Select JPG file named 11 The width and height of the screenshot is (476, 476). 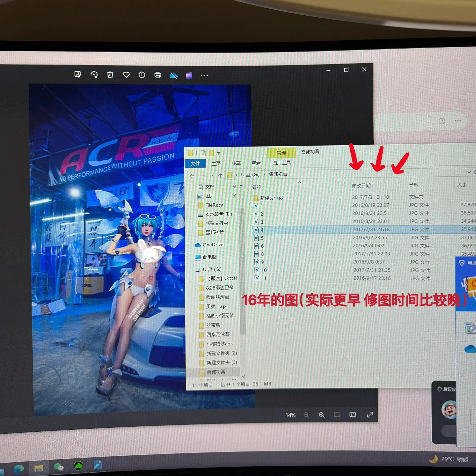pyautogui.click(x=264, y=278)
